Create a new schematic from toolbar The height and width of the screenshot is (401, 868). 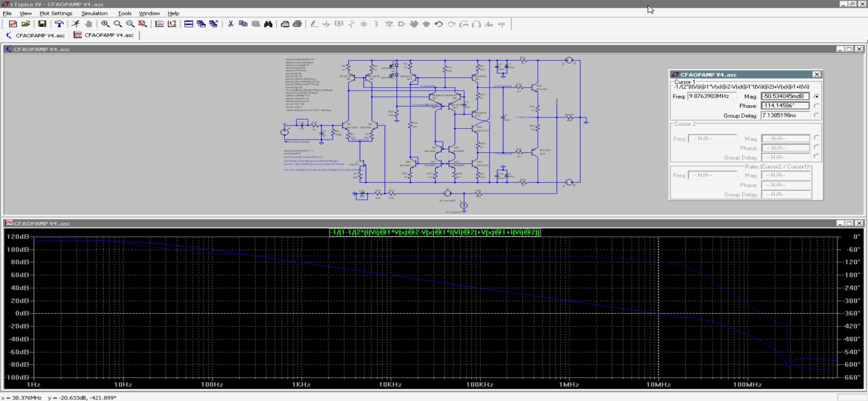tap(13, 24)
